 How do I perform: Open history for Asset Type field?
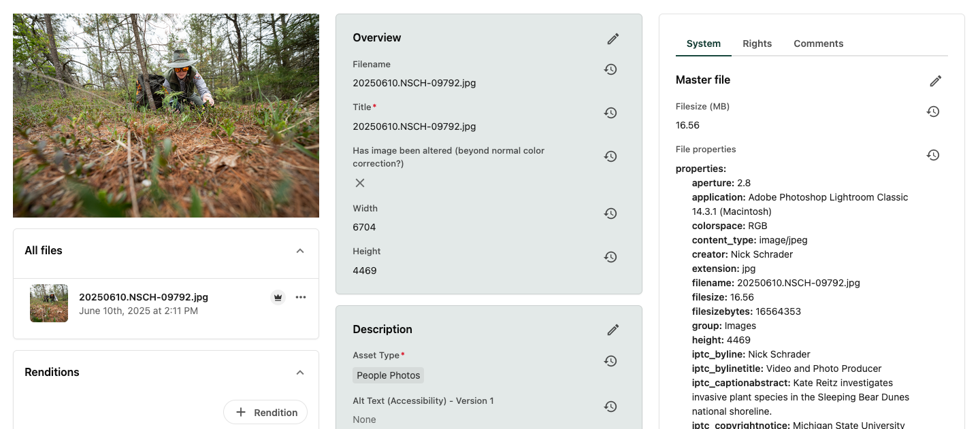610,361
